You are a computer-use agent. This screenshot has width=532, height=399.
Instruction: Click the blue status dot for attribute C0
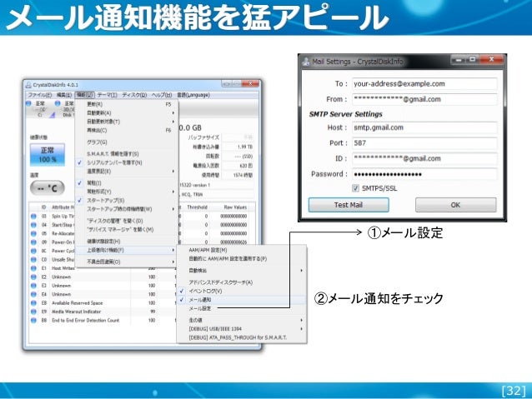(33, 260)
